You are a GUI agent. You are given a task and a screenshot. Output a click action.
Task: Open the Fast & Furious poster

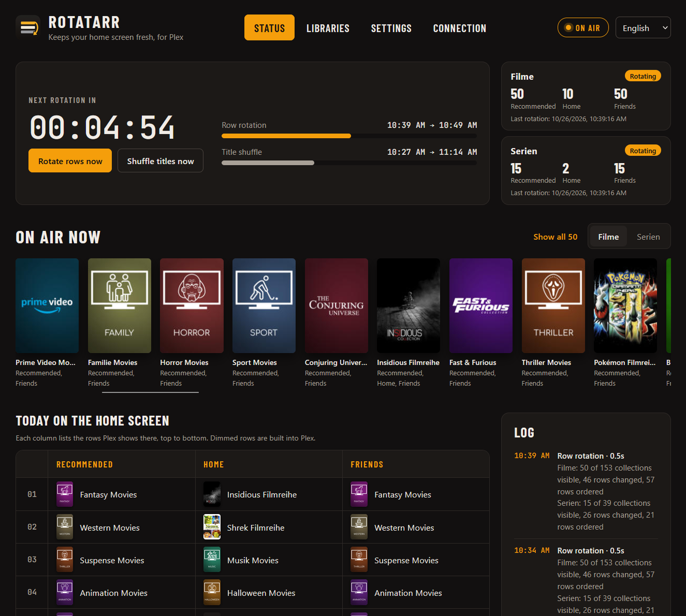(x=481, y=306)
